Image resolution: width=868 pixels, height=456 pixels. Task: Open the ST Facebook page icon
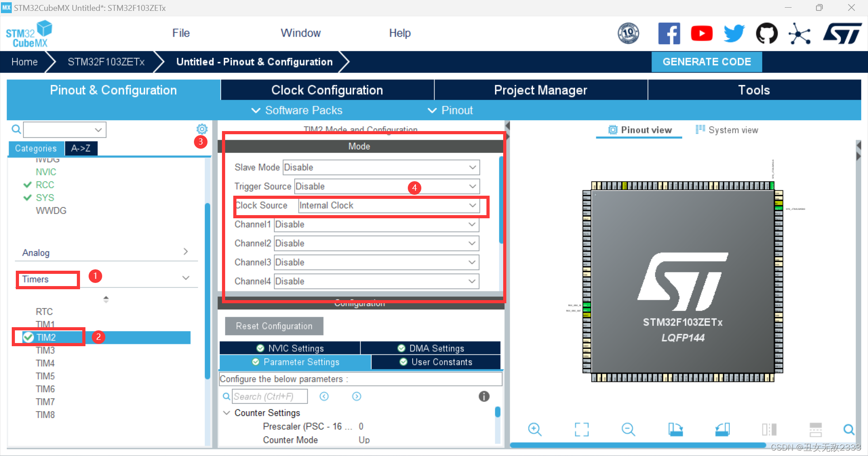669,33
